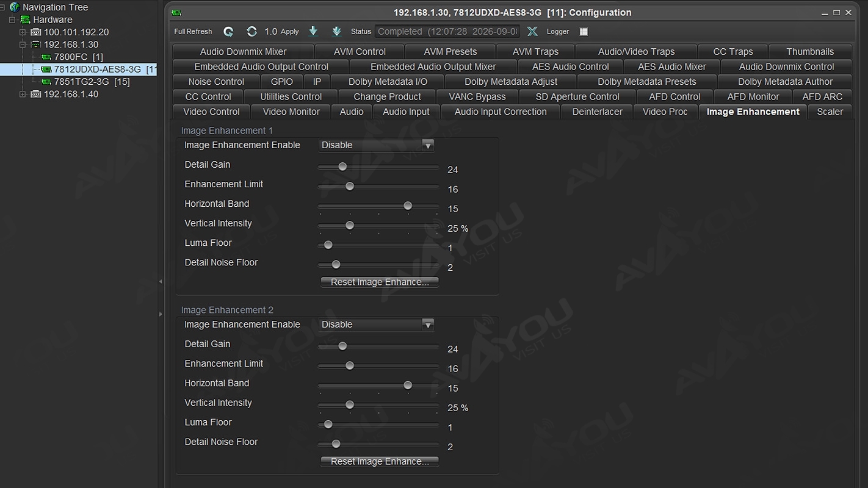
Task: Click the Navigation Tree globe icon
Action: [x=15, y=7]
